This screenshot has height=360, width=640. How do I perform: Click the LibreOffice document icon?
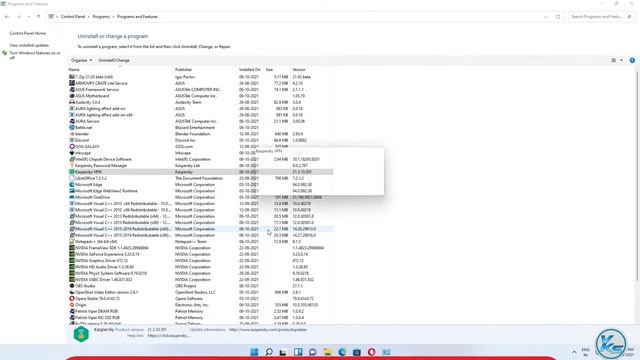(72, 178)
